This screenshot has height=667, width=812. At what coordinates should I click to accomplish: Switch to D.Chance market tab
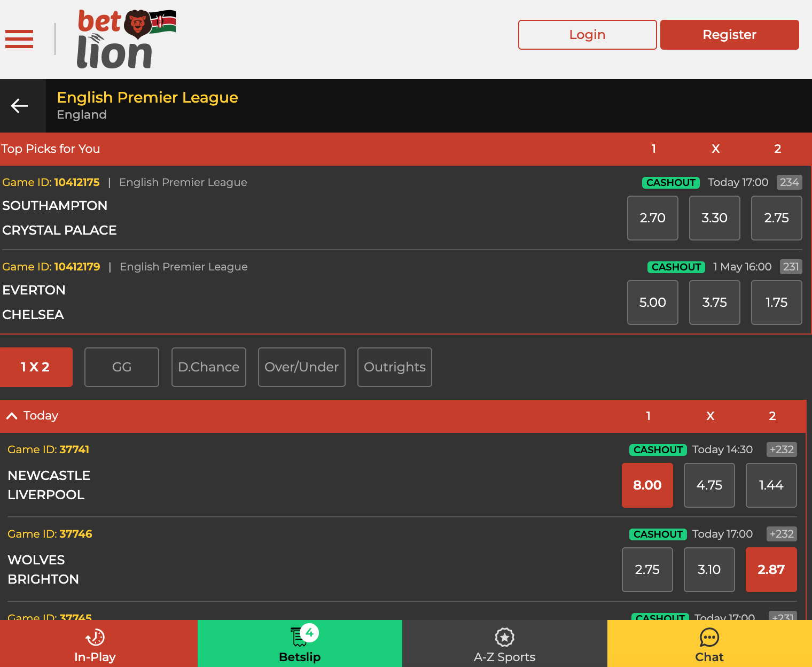click(x=209, y=367)
